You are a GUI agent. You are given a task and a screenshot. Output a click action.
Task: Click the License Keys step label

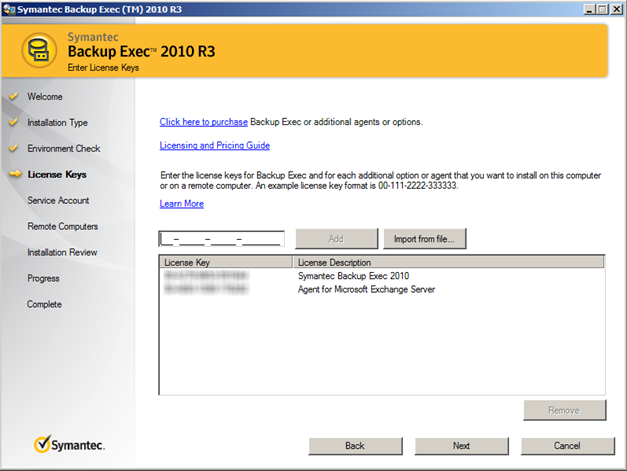pos(57,174)
